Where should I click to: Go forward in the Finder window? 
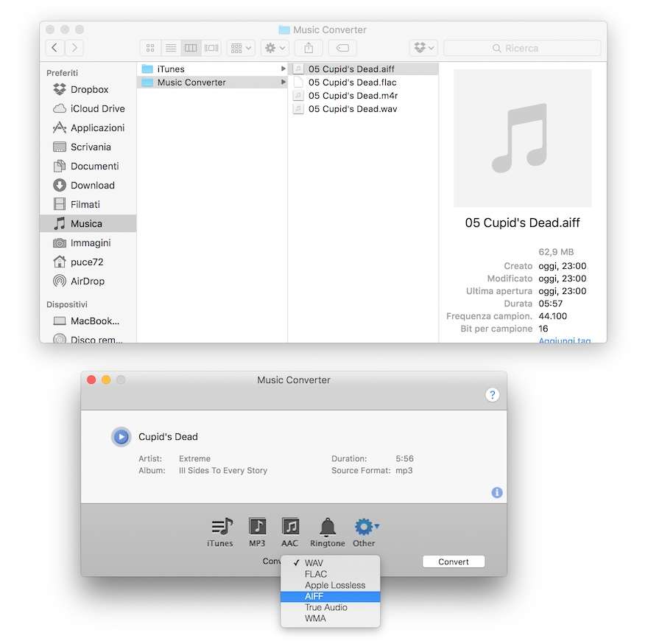click(74, 48)
